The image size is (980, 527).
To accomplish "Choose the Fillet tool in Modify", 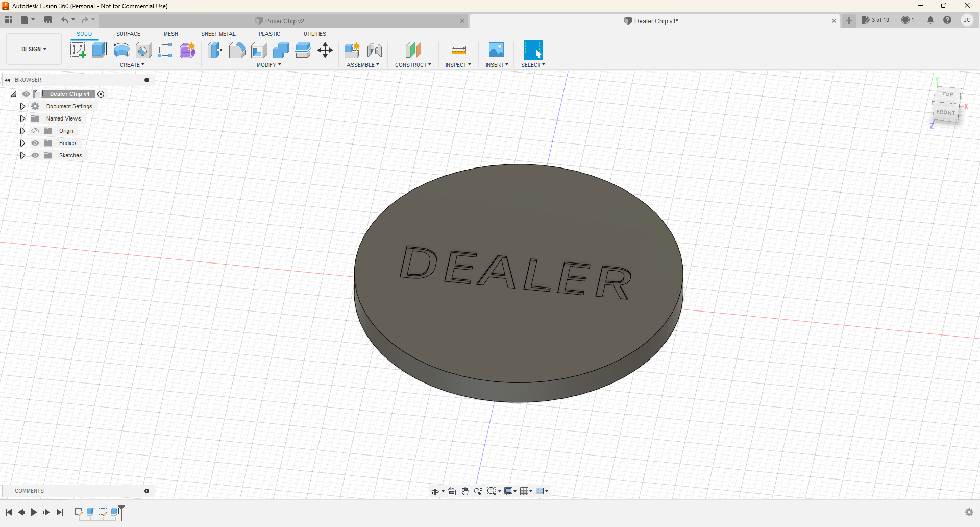I will [x=237, y=50].
